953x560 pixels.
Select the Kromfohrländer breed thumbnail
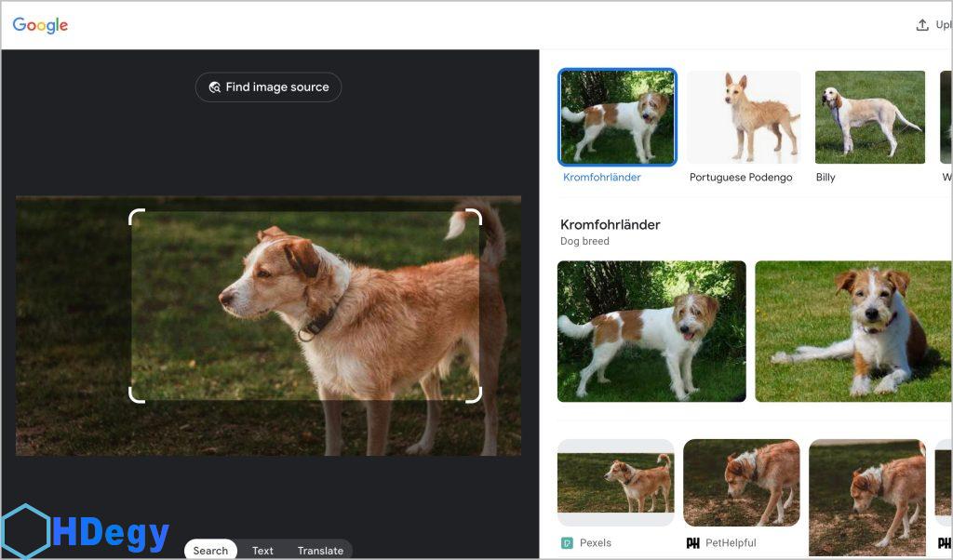(617, 117)
